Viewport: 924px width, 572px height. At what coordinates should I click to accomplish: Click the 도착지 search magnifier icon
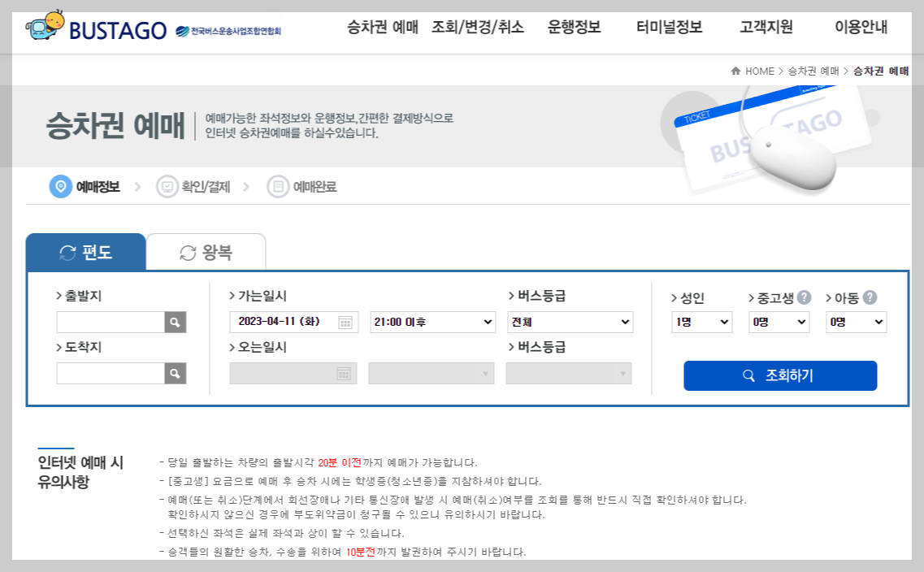[x=175, y=374]
